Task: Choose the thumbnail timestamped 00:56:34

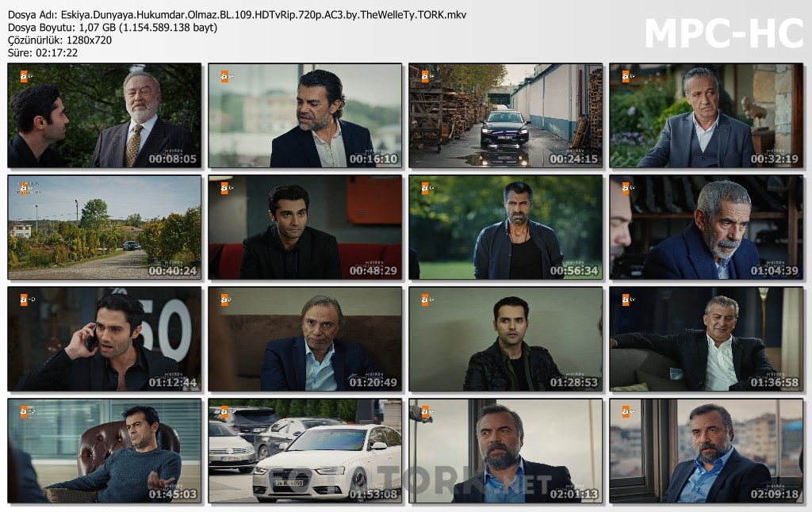Action: pos(505,227)
